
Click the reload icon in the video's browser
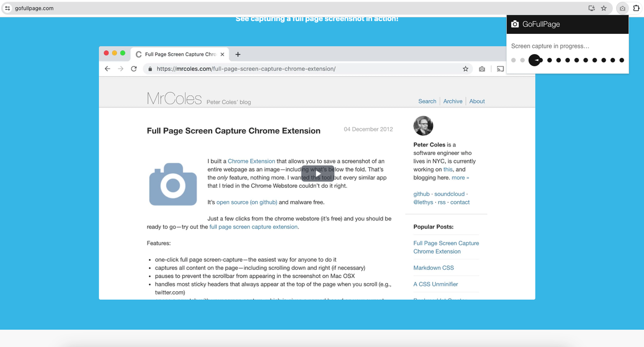(134, 69)
